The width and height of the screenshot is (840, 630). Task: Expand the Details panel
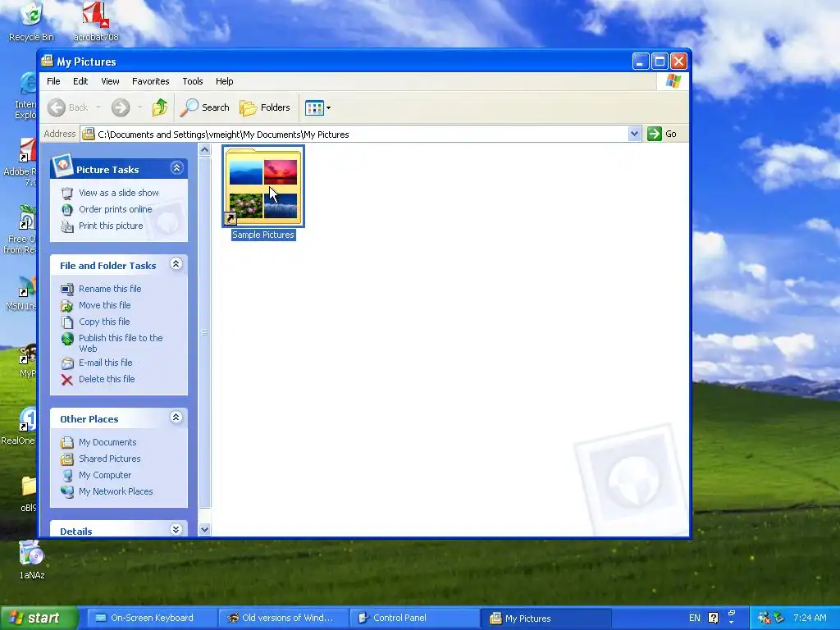pos(176,529)
